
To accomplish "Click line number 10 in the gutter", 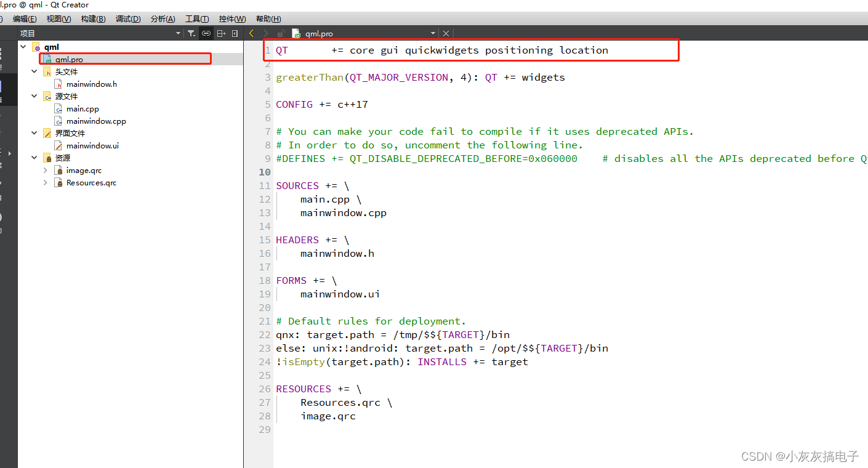I will (x=265, y=172).
